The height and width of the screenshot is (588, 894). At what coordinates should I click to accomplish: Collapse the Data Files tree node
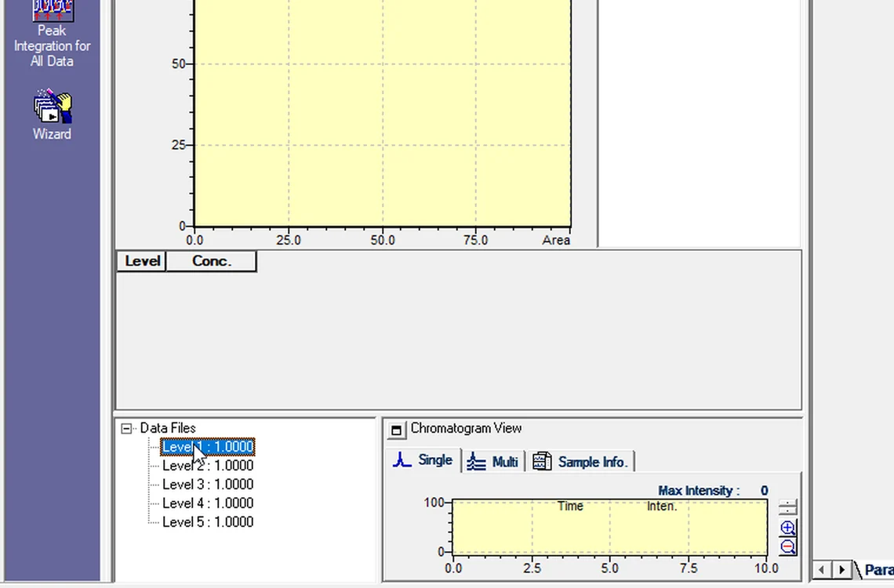[126, 429]
